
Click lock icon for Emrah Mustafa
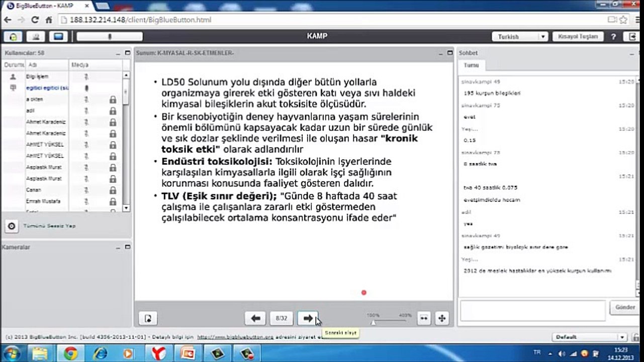click(x=113, y=201)
